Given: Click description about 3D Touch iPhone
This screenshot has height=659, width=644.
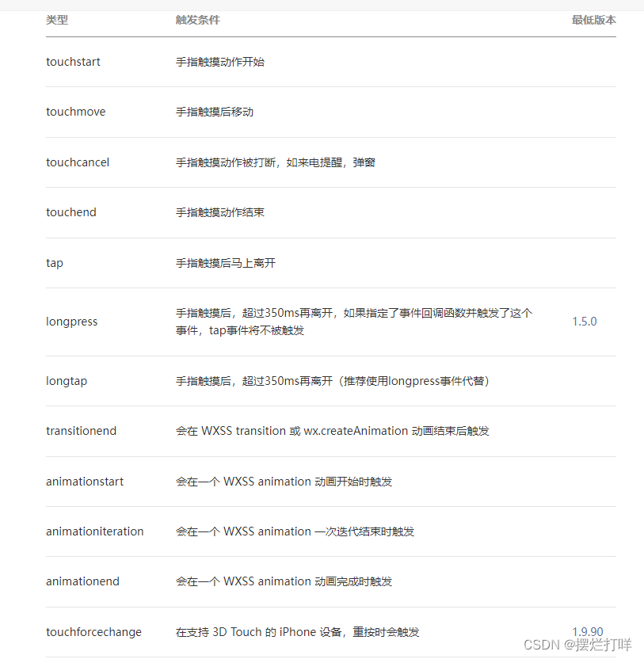Looking at the screenshot, I should point(297,632).
